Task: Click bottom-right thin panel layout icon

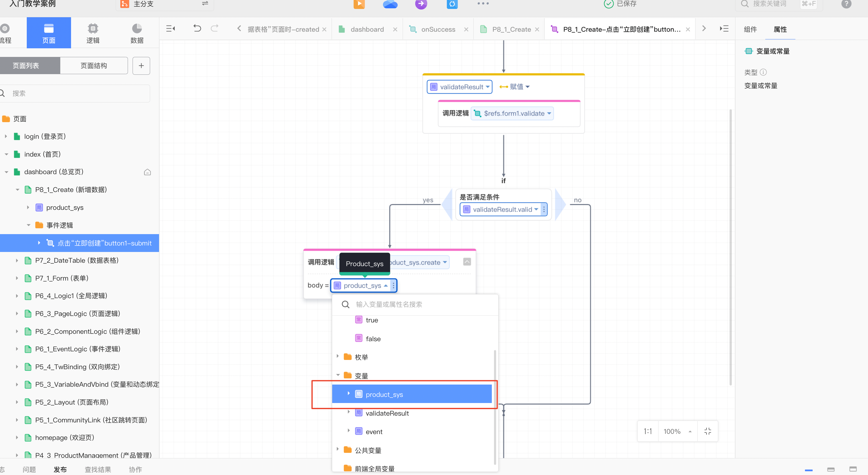Action: [x=809, y=469]
